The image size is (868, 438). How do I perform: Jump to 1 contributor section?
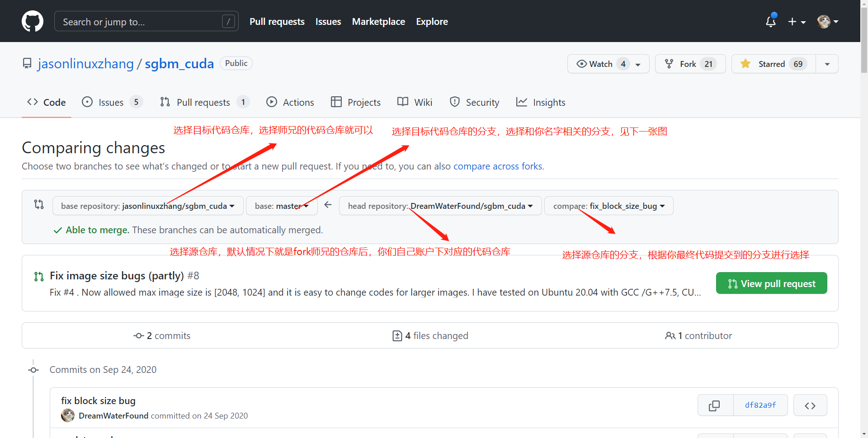coord(698,336)
